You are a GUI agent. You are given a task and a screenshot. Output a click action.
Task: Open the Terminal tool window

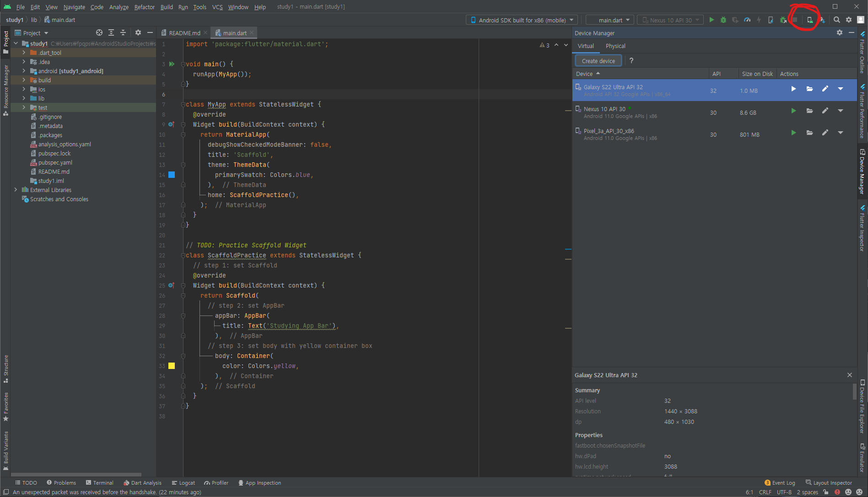tap(99, 483)
